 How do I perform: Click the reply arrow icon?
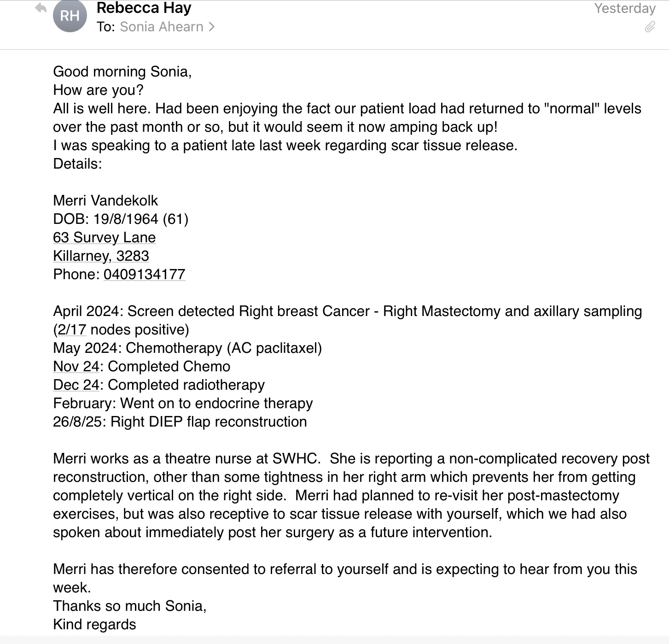pyautogui.click(x=41, y=8)
